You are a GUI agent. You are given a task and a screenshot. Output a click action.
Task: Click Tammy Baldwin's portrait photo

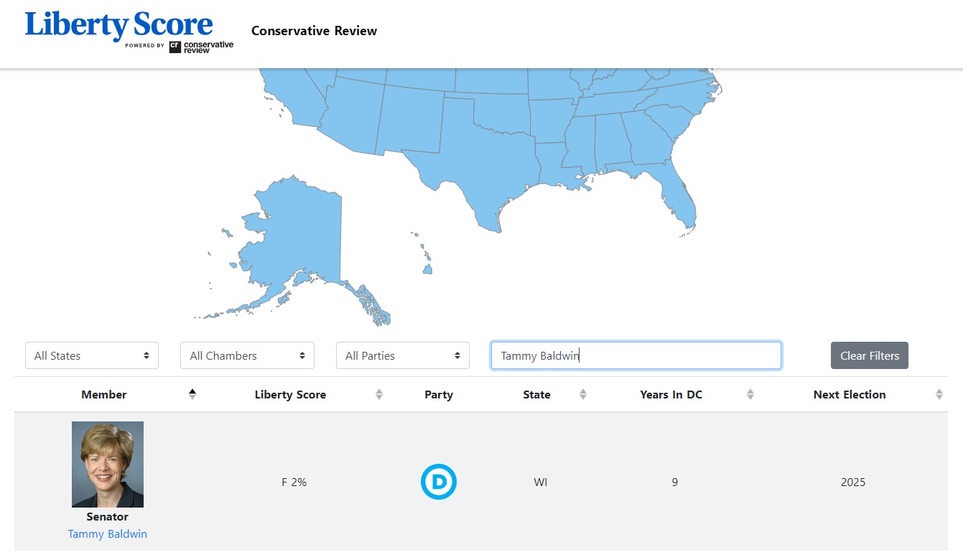click(108, 464)
